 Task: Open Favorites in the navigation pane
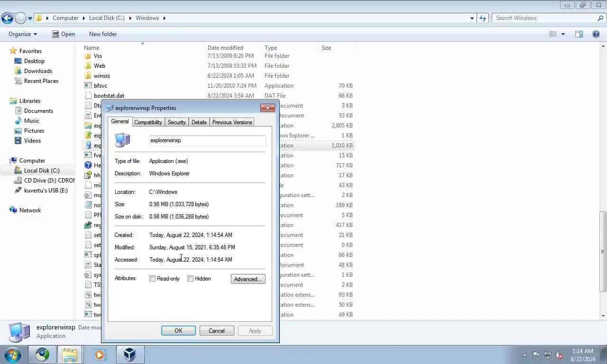coord(30,51)
